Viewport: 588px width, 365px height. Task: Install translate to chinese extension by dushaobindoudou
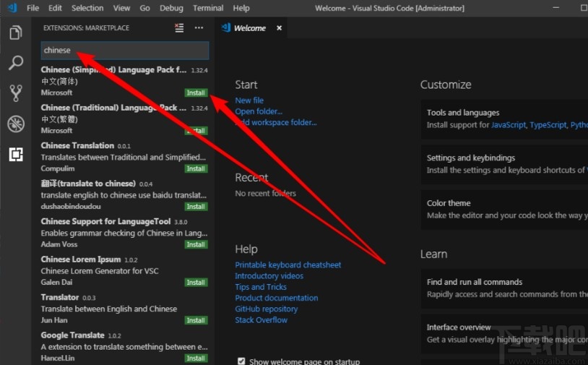(196, 206)
